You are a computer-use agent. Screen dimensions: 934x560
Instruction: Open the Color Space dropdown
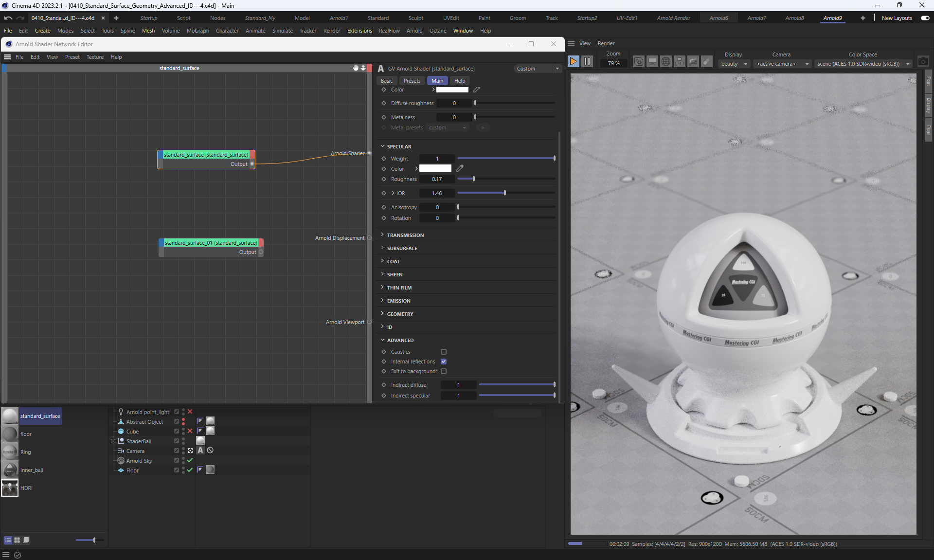click(863, 64)
